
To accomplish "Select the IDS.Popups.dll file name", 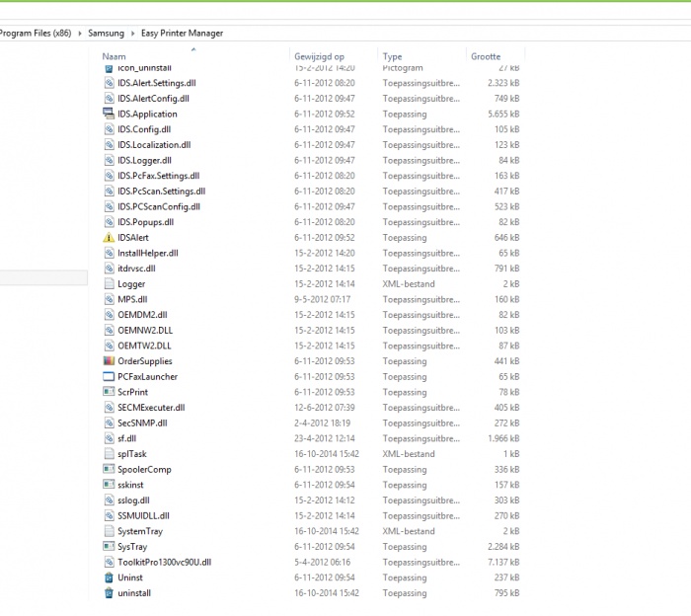I will pyautogui.click(x=146, y=222).
